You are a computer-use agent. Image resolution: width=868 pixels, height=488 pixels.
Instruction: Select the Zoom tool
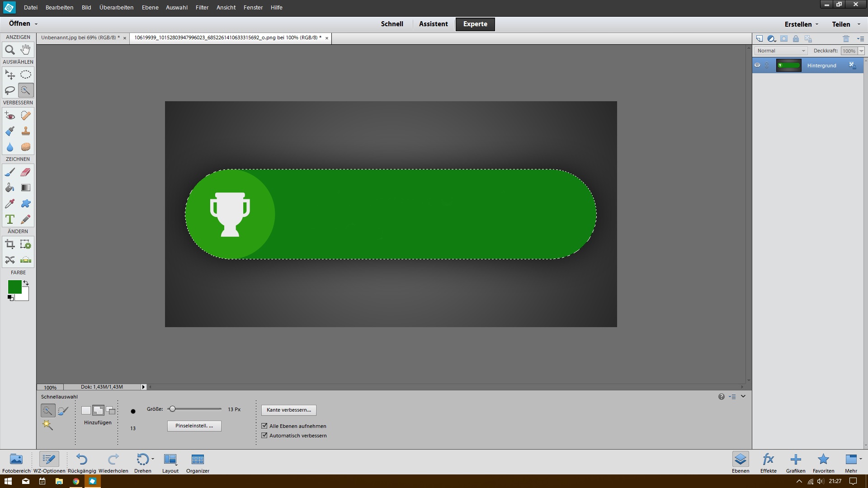(9, 50)
